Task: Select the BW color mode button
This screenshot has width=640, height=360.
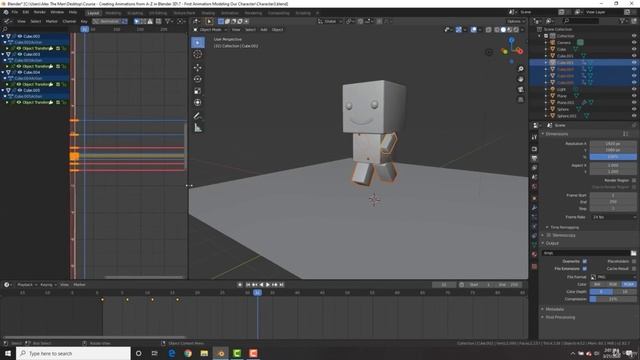Action: point(598,284)
